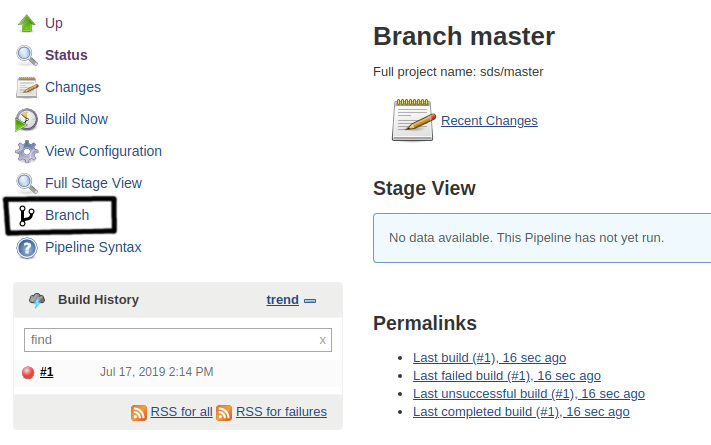Click the Branch git fork icon
The height and width of the screenshot is (445, 711).
click(x=27, y=215)
